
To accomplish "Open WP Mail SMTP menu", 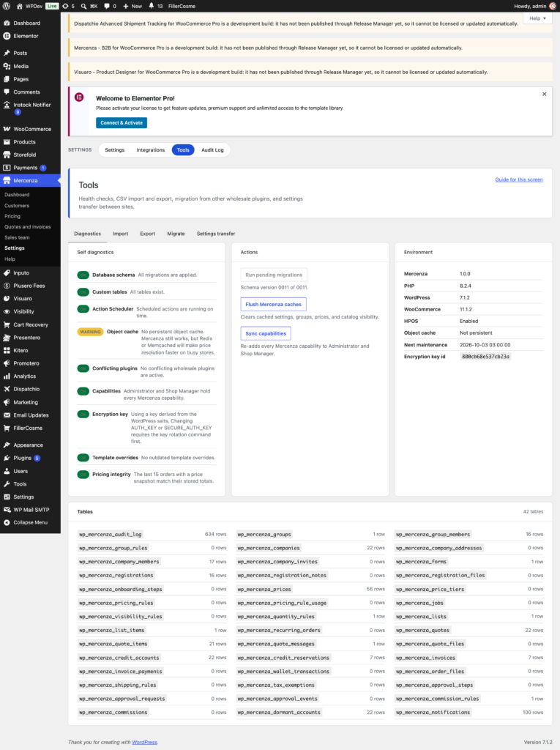I will [x=30, y=510].
